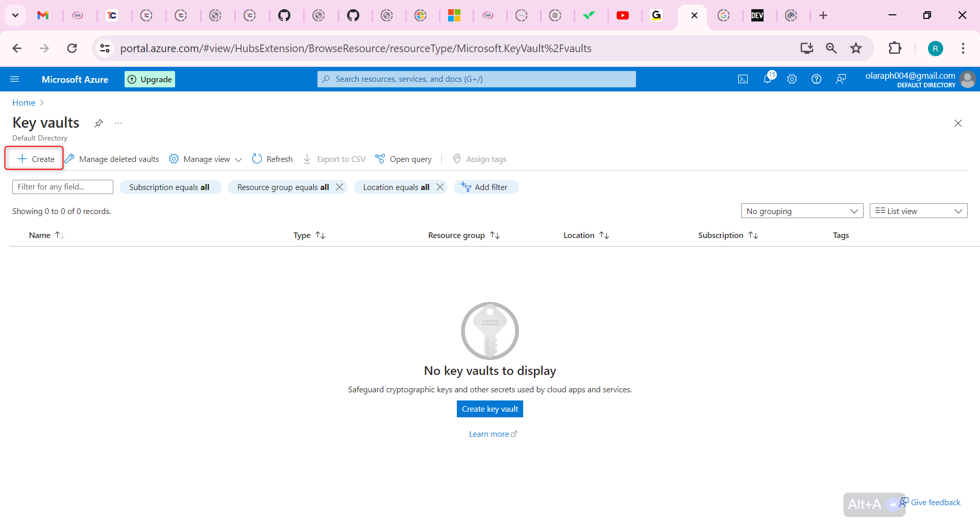
Task: Click the Upgrade button
Action: point(150,79)
